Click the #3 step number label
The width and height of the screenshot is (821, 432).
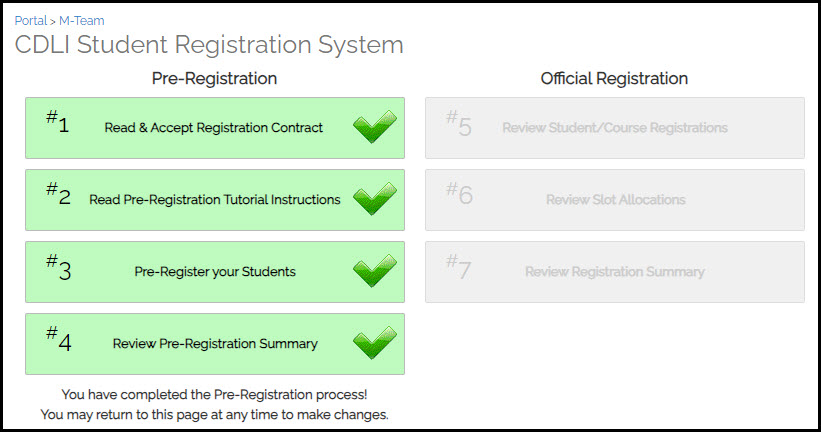coord(58,265)
